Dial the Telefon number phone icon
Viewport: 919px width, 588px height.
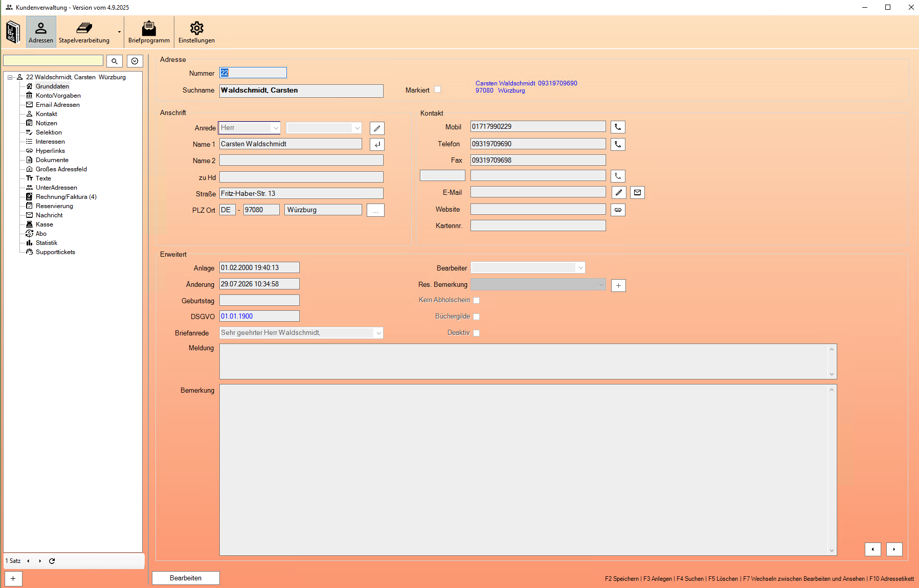[618, 144]
